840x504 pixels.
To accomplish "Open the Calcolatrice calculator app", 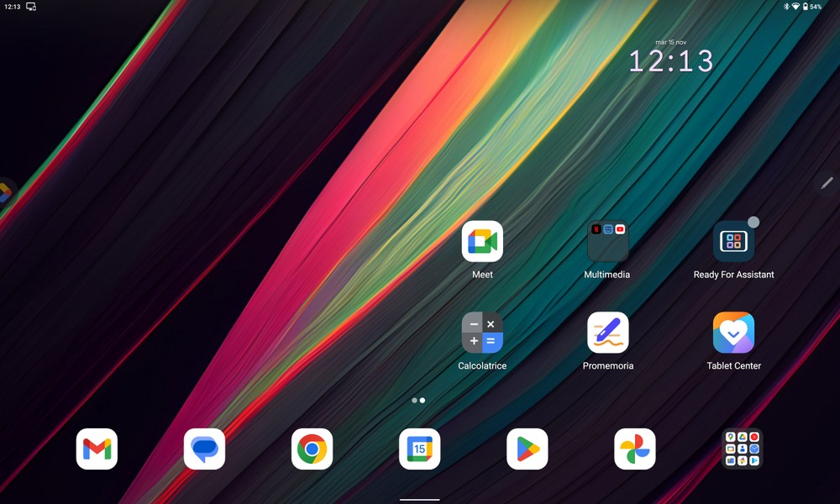I will (482, 332).
